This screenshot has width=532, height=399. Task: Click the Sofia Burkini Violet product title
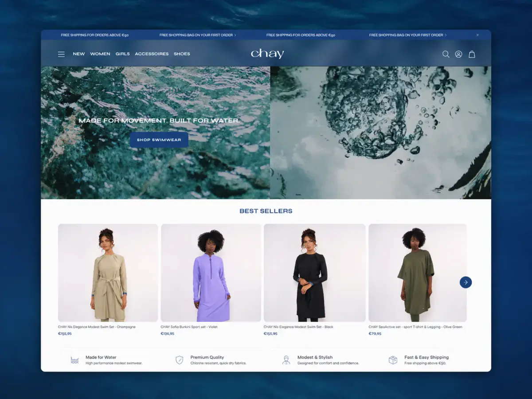(189, 327)
